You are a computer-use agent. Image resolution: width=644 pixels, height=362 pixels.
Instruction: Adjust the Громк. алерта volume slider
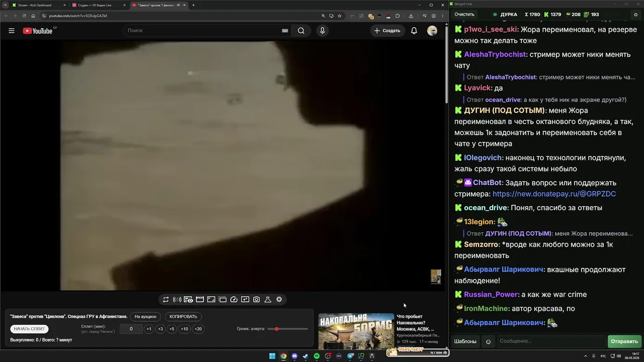pyautogui.click(x=288, y=329)
